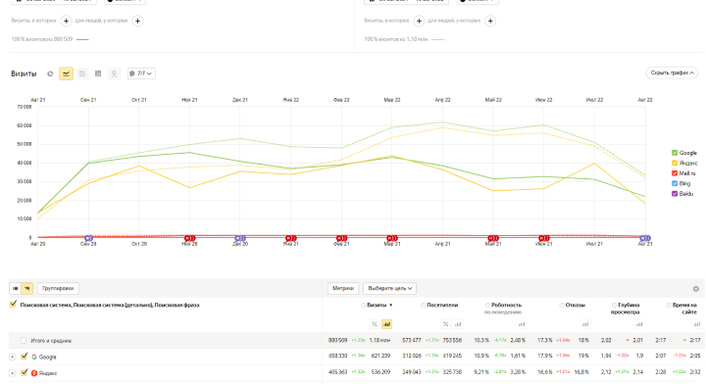Click total visitors value 573 477
This screenshot has height=384, width=706.
coord(412,340)
